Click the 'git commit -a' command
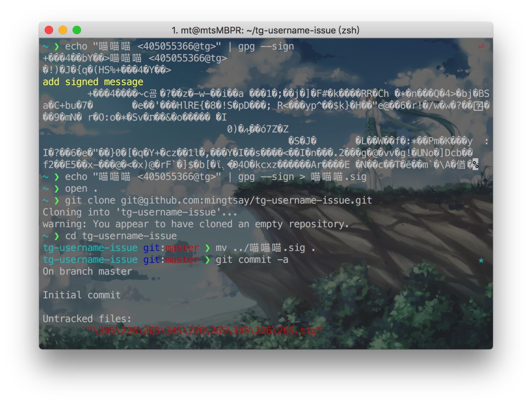 pos(252,260)
